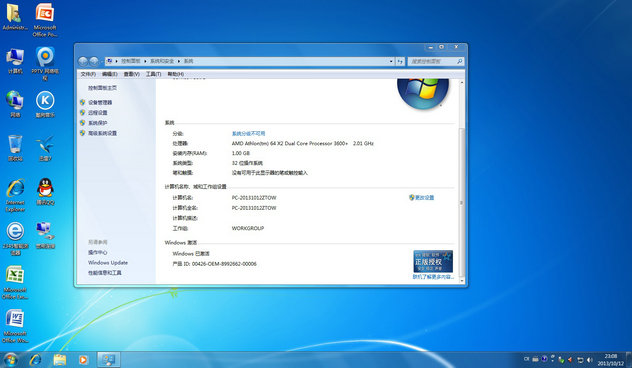This screenshot has width=632, height=368.
Task: Open the Recycle Bin desktop icon
Action: pos(15,148)
